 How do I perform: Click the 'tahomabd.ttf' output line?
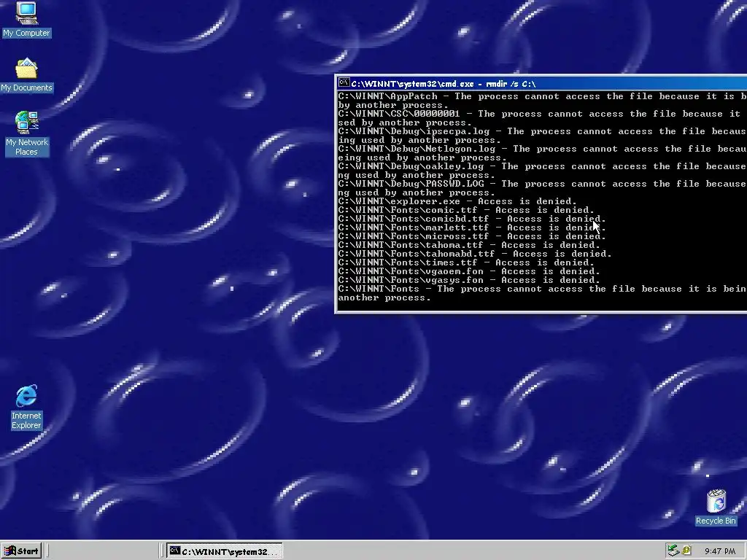(x=474, y=254)
